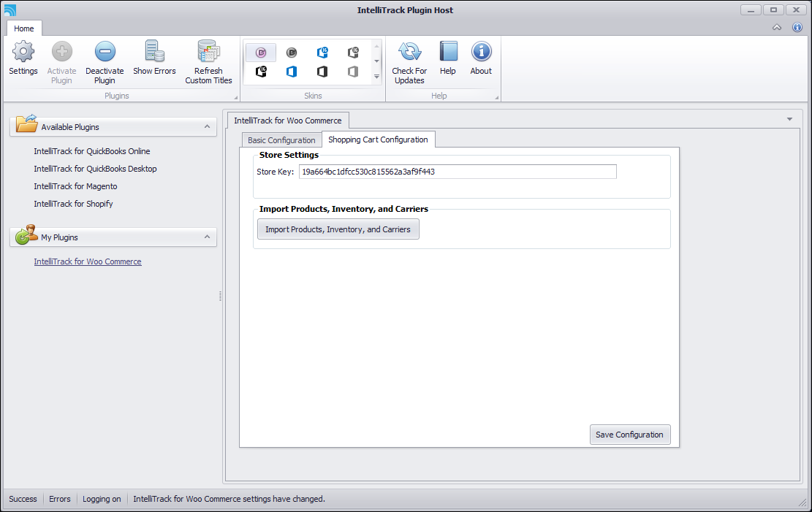
Task: Maximize the Plugin Host window
Action: coord(774,9)
